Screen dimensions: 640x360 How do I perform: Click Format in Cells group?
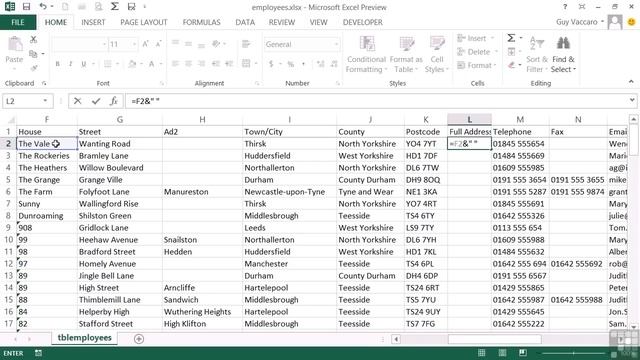tap(476, 65)
